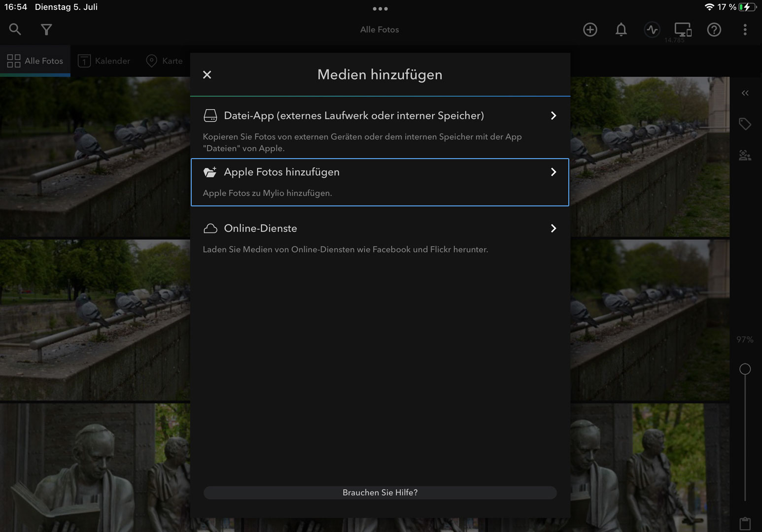Open the clipboard icon at bottom right
Image resolution: width=762 pixels, height=532 pixels.
click(745, 523)
